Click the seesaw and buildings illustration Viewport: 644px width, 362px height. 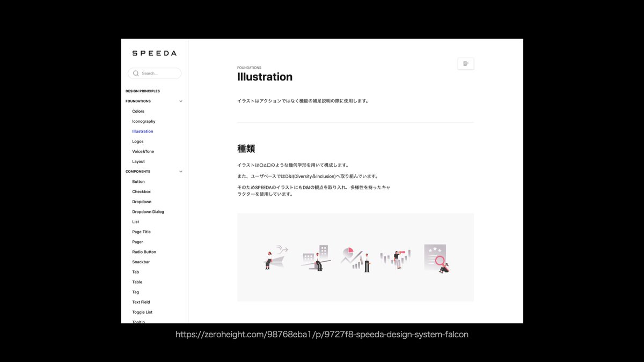coord(316,258)
